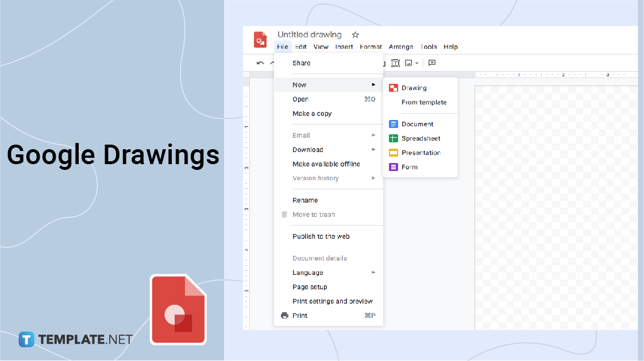Open the Insert menu
This screenshot has height=361, width=644.
pyautogui.click(x=344, y=46)
